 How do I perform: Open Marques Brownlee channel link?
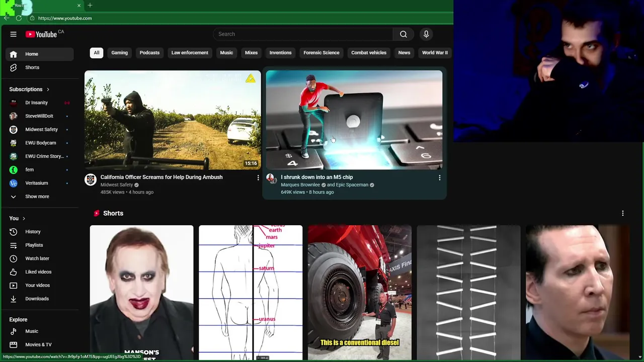300,185
